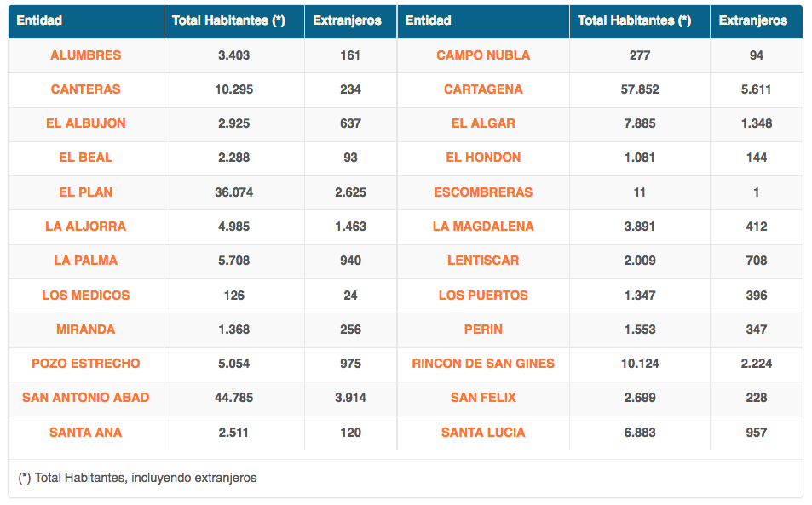Viewport: 812px width, 505px height.
Task: Select the EL BEAL link
Action: [x=85, y=158]
